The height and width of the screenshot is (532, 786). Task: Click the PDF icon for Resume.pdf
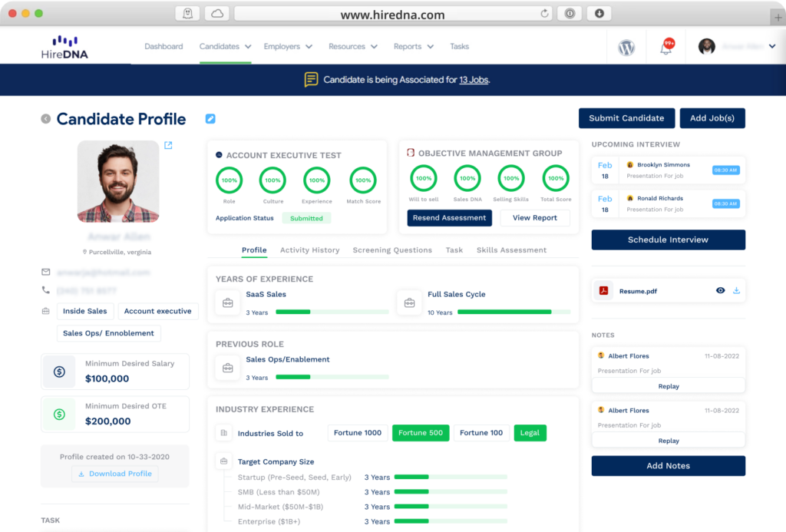pos(603,291)
